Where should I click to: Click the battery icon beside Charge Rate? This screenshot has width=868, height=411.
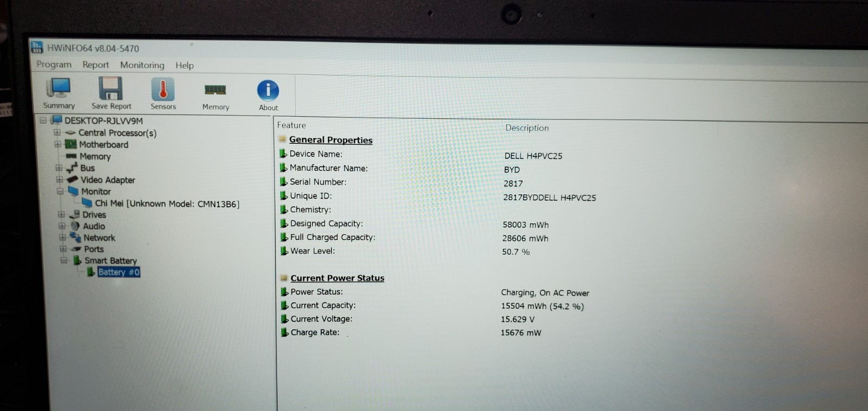click(284, 332)
